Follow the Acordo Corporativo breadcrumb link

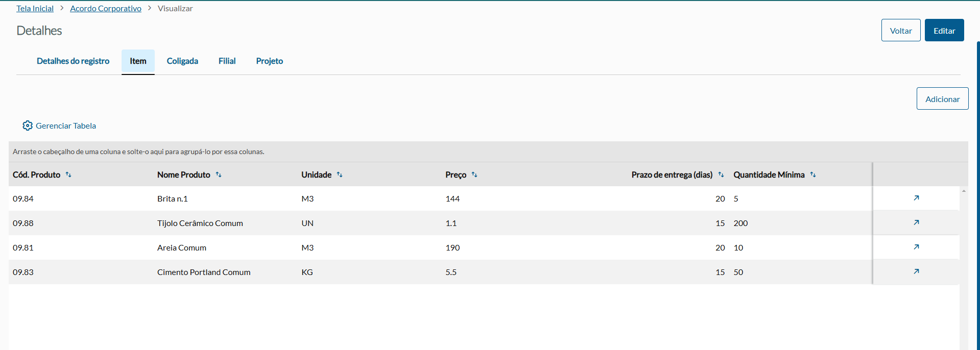click(106, 9)
